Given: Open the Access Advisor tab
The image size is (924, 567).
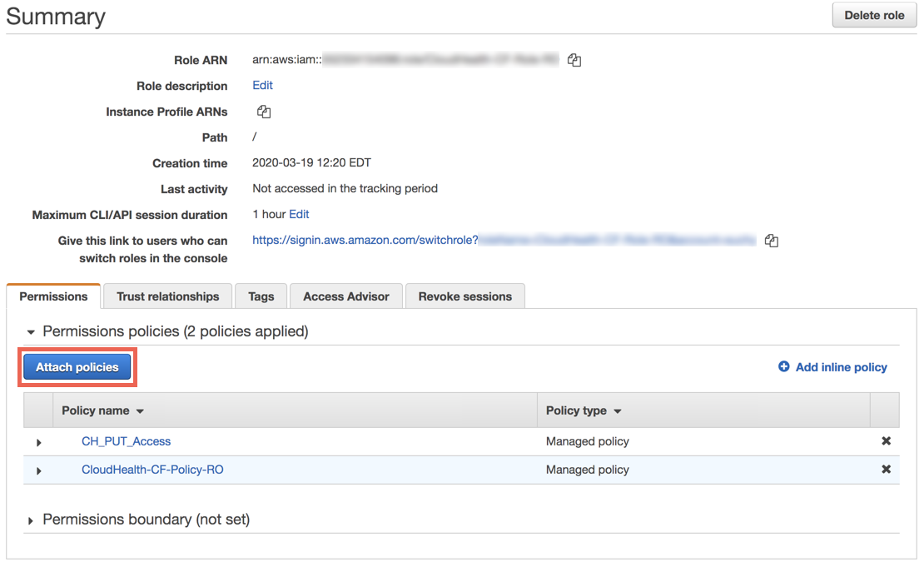Looking at the screenshot, I should (345, 296).
